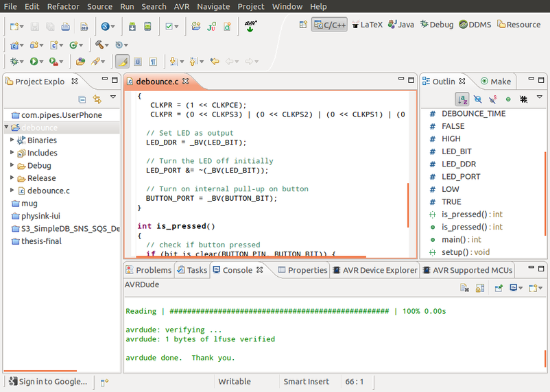550x392 pixels.
Task: Click Sign in to Google in status bar
Action: pyautogui.click(x=48, y=382)
